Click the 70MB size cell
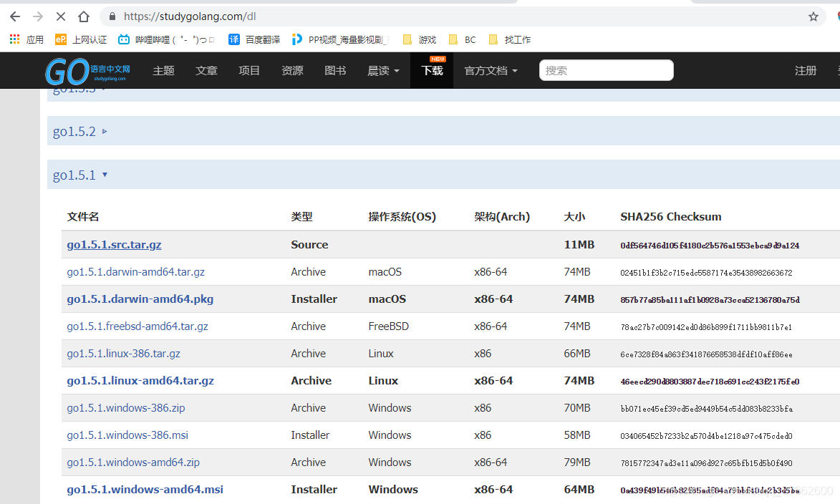 [x=577, y=408]
